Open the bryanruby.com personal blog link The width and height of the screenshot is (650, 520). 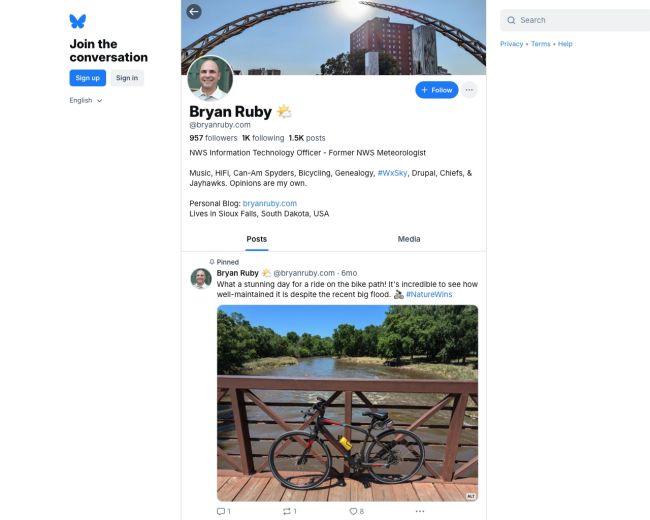click(x=269, y=203)
